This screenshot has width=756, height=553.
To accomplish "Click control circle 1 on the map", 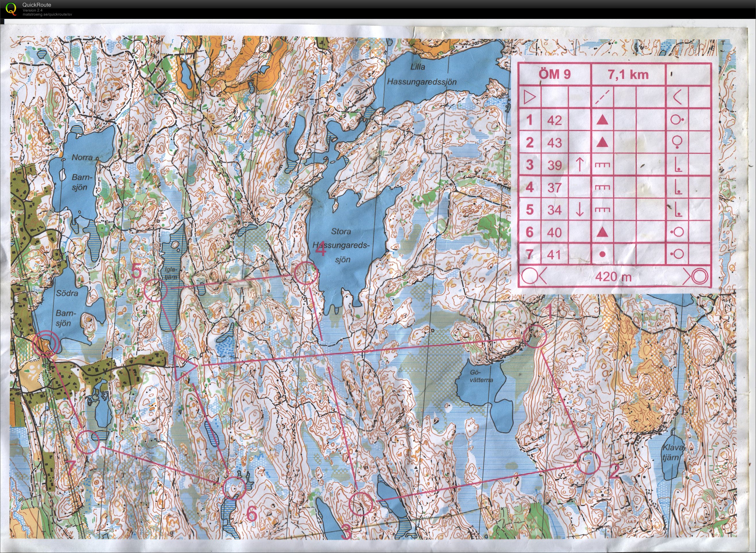I will pos(535,336).
